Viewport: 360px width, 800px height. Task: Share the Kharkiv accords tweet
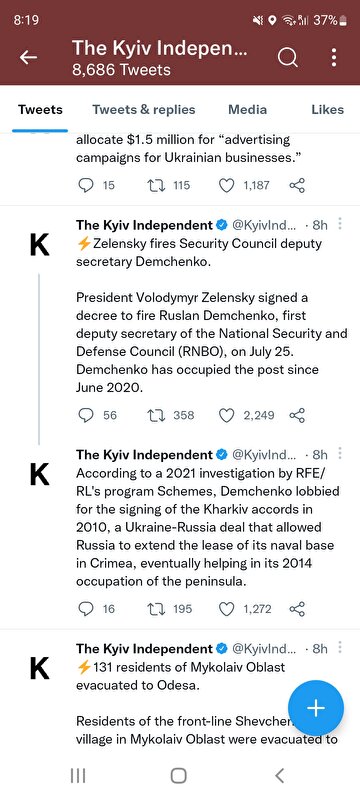297,609
